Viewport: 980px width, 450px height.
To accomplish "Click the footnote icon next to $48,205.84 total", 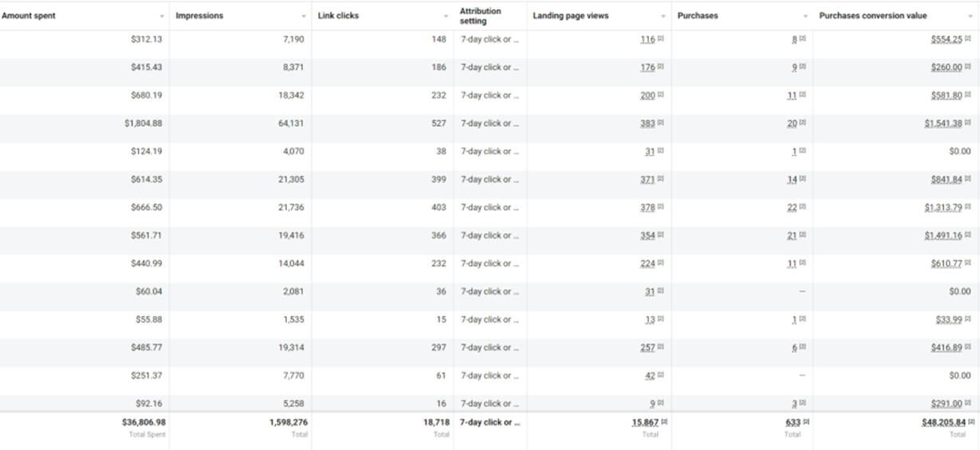I will (x=972, y=422).
